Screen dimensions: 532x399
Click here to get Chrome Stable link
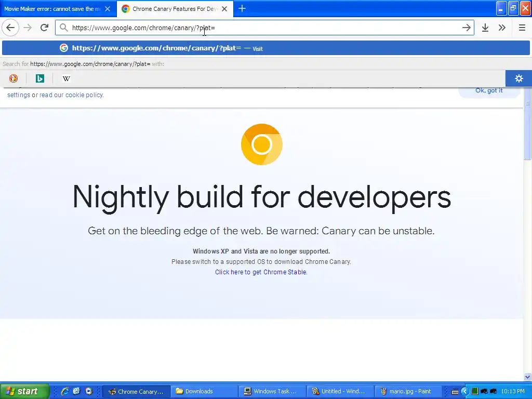[x=261, y=272]
